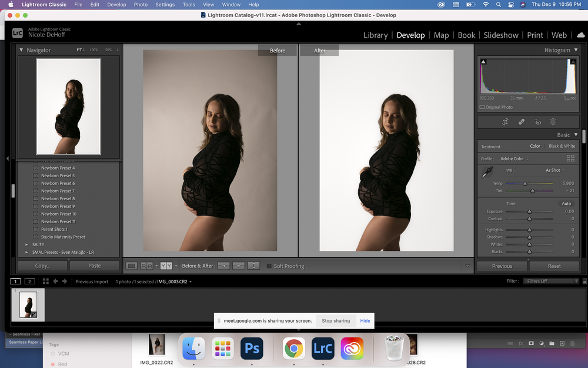Viewport: 588px width, 368px height.
Task: Open the Settings menu
Action: [x=165, y=5]
